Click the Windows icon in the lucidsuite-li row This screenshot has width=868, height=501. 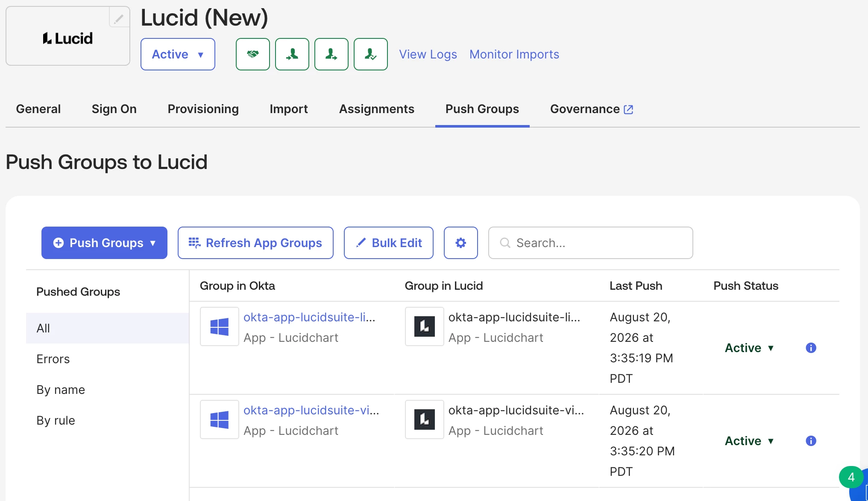tap(220, 326)
